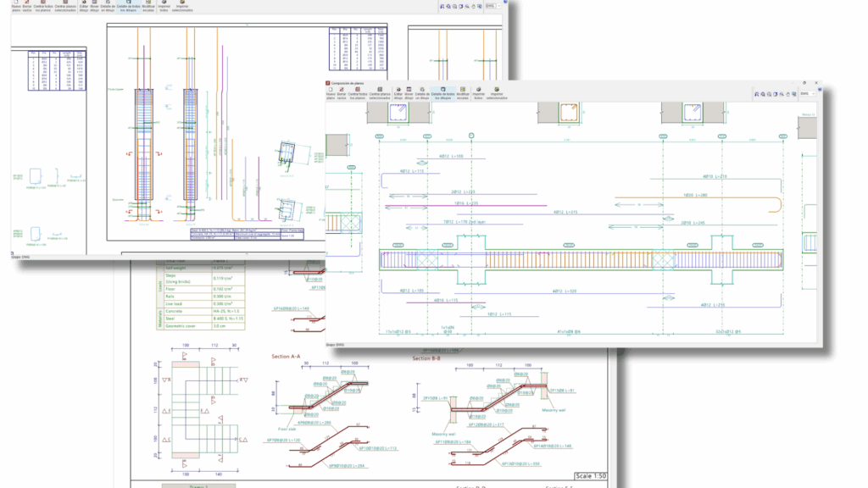The image size is (868, 488).
Task: Toggle Detalle de todos los dibujos in the front window
Action: [442, 93]
